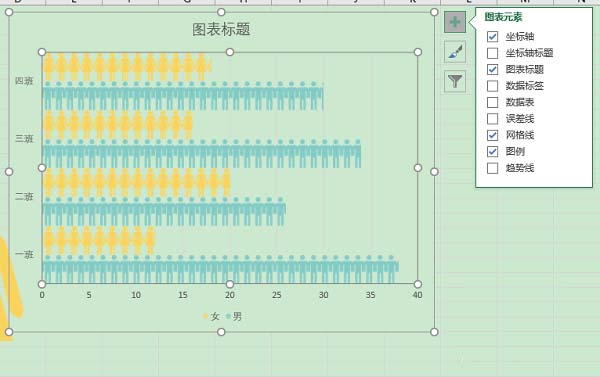Click the plot area's right-middle handle
The width and height of the screenshot is (600, 377).
[418, 168]
